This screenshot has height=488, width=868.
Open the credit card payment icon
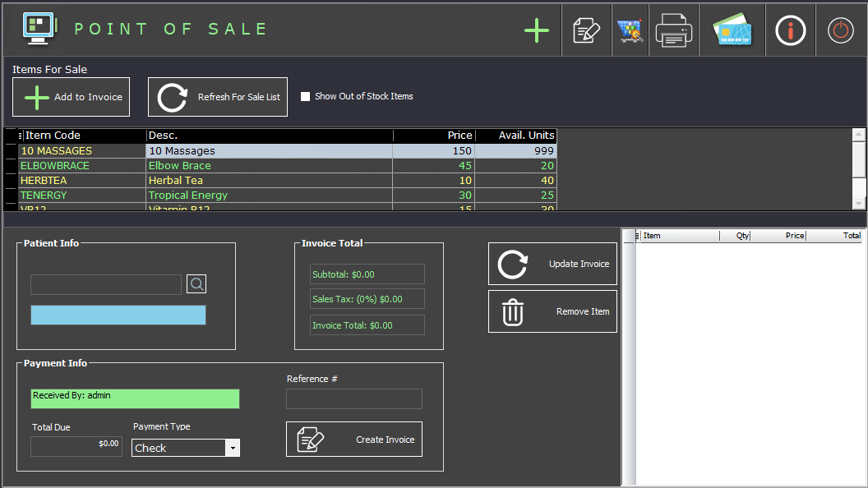[732, 31]
